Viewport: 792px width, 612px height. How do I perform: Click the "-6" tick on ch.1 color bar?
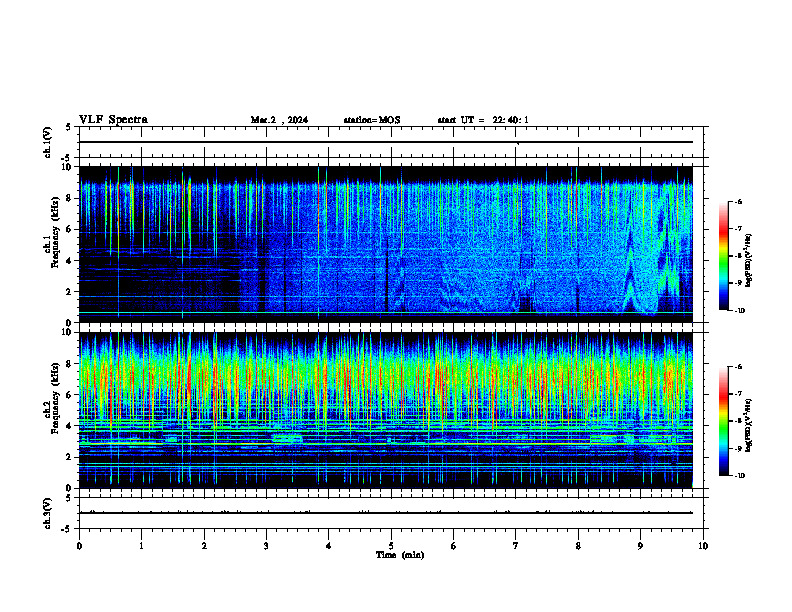(738, 201)
